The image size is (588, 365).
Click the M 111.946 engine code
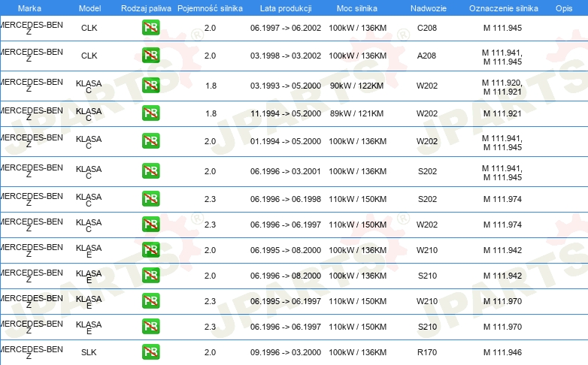coord(502,352)
